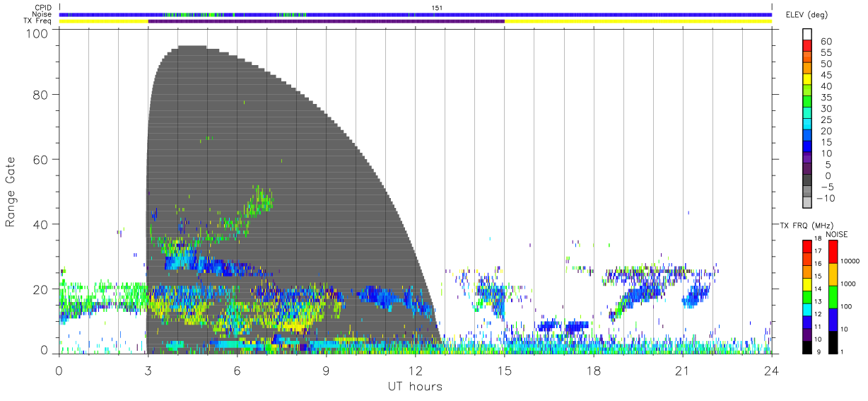Click the NOISE legend title

point(837,234)
